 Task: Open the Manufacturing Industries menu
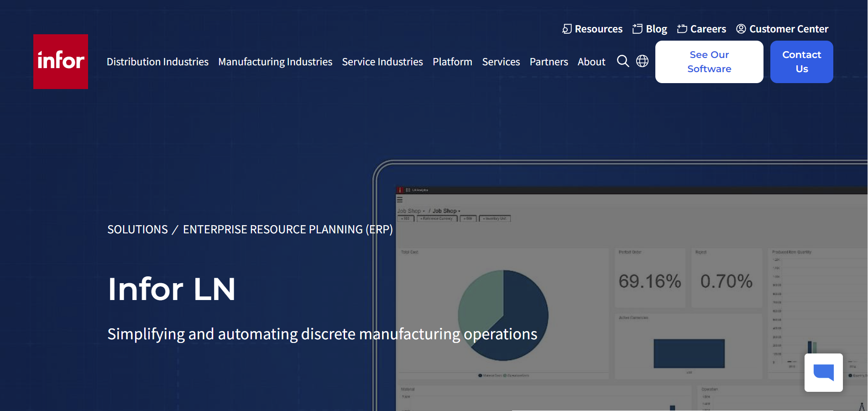275,62
